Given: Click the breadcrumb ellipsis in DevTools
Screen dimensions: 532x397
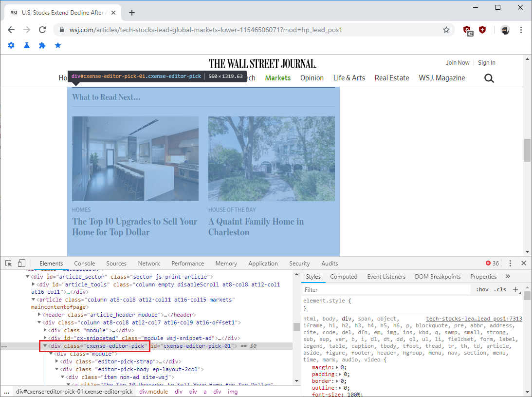Looking at the screenshot, I should coord(6,392).
